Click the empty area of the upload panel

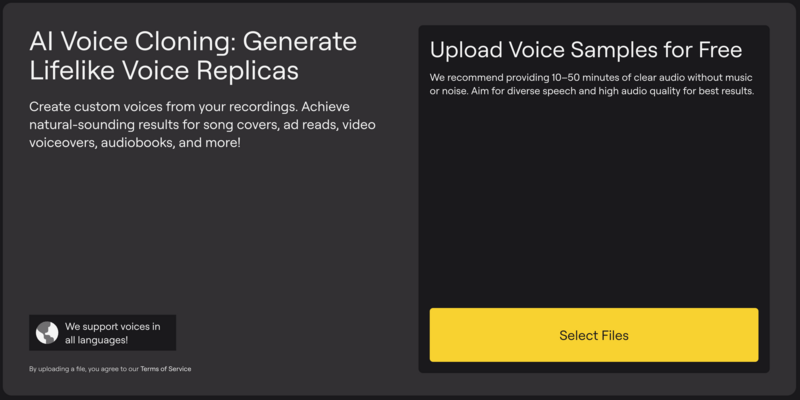[594, 200]
